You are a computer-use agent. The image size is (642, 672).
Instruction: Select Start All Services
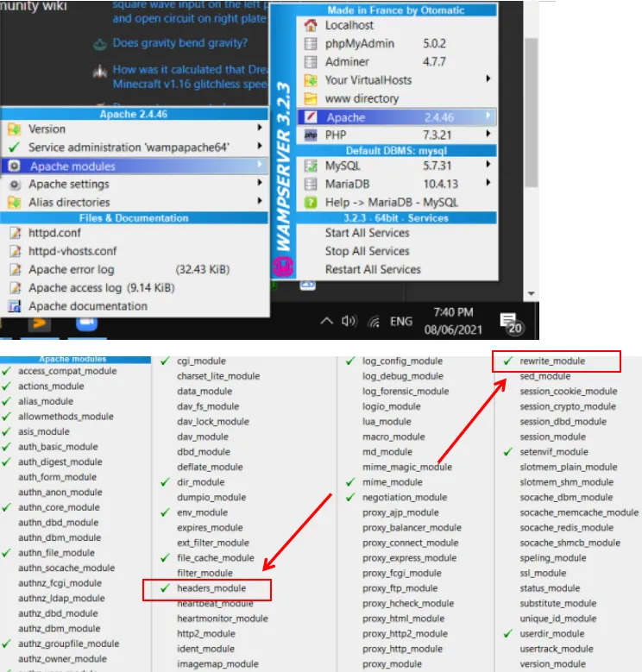(x=368, y=233)
